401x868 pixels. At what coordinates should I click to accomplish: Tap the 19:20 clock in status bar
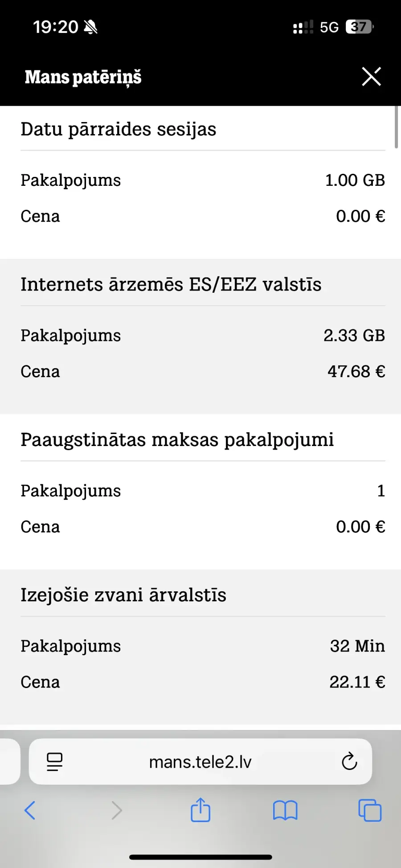point(56,27)
